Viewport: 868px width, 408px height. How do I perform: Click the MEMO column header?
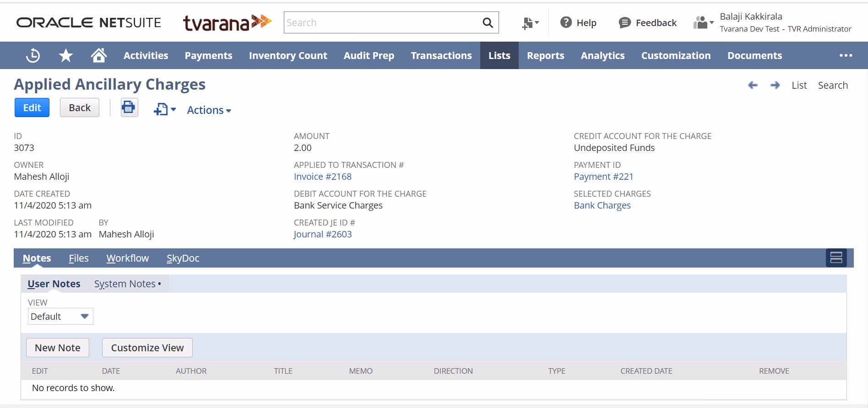tap(361, 371)
